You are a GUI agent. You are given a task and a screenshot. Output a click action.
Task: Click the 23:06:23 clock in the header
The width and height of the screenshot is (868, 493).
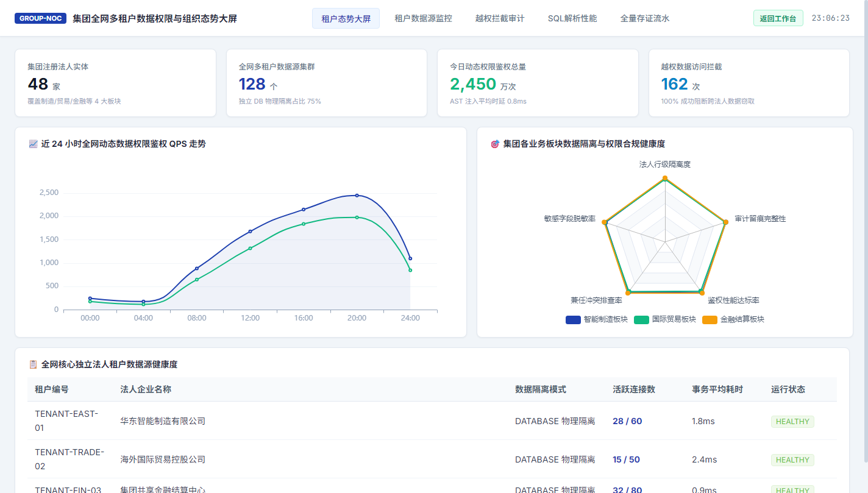[x=830, y=18]
